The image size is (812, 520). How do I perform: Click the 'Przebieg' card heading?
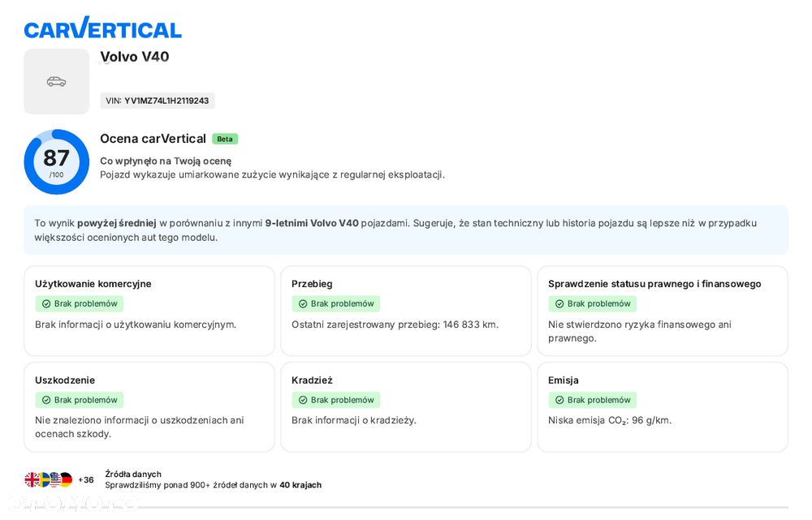click(x=312, y=284)
